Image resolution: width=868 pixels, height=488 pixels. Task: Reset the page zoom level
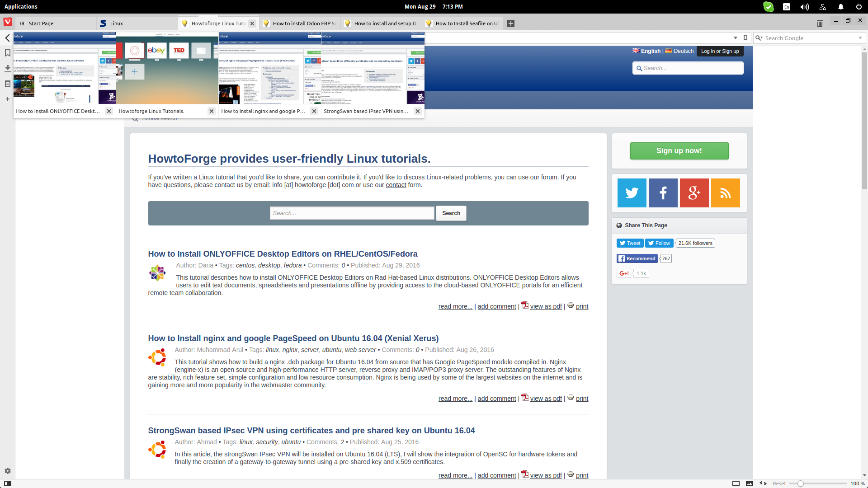pyautogui.click(x=779, y=483)
